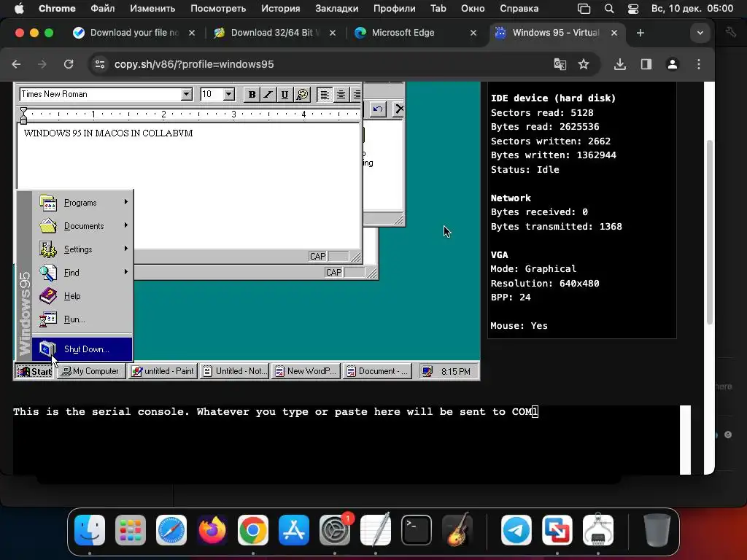Screen dimensions: 747x560
Task: Open Settings submenu in Start menu
Action: coord(83,249)
